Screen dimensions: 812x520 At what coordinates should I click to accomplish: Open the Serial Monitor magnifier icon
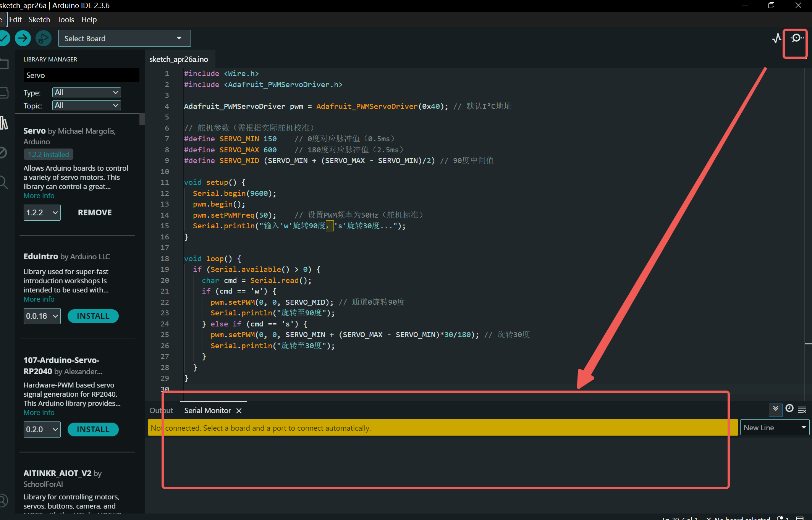796,38
